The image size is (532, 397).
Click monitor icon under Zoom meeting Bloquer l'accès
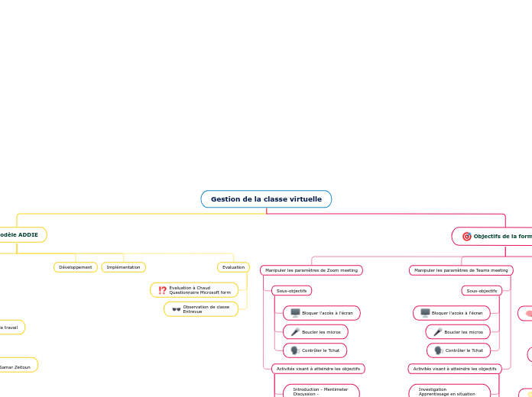click(295, 313)
